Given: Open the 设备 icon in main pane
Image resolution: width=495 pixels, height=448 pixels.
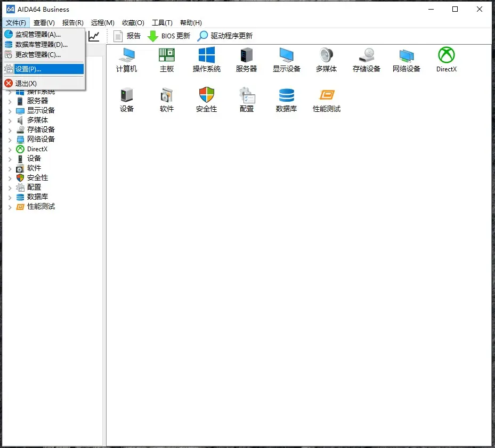Looking at the screenshot, I should [127, 100].
